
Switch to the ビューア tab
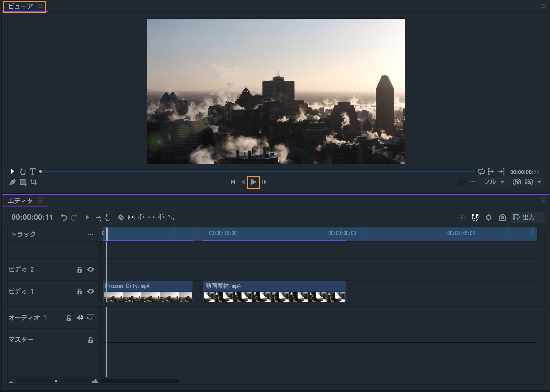(21, 6)
